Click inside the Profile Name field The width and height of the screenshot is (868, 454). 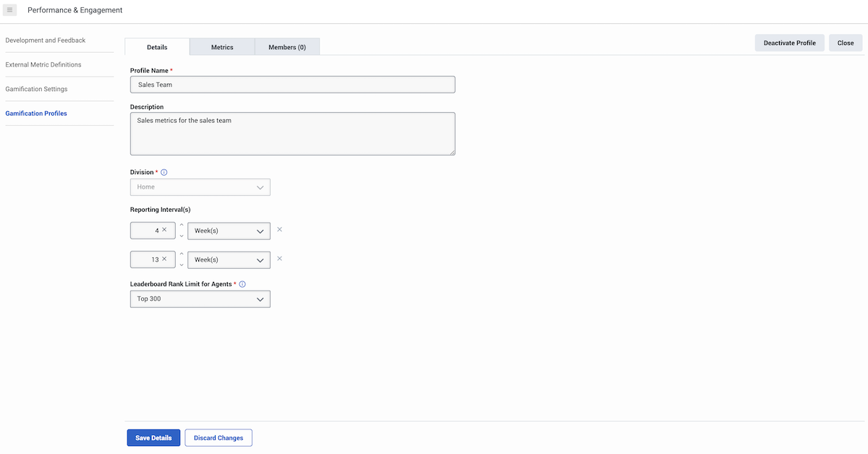(x=292, y=84)
